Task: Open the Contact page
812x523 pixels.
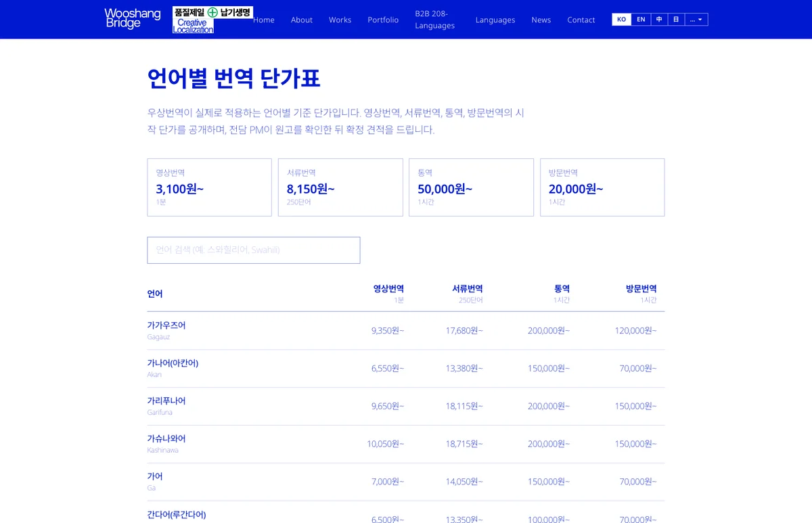Action: pyautogui.click(x=581, y=20)
